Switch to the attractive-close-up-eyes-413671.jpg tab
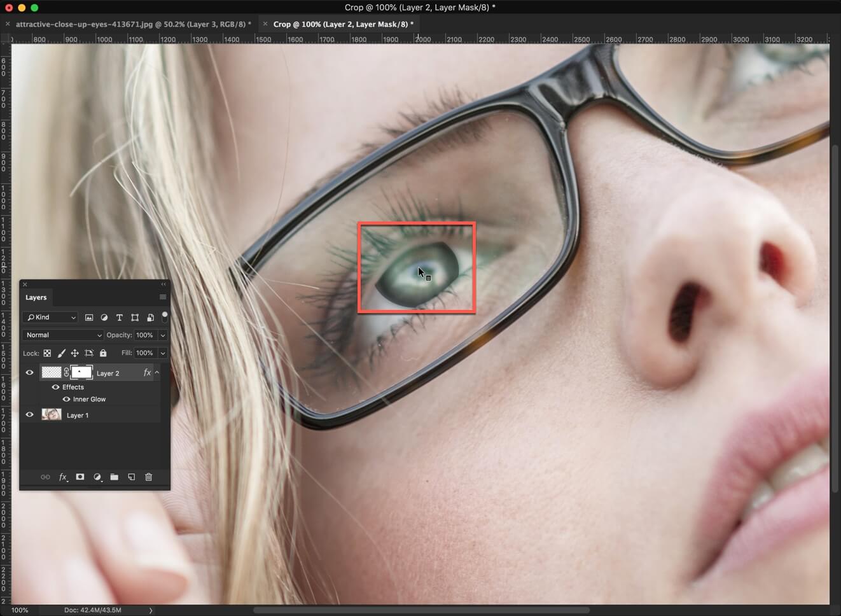The width and height of the screenshot is (841, 616). (134, 24)
